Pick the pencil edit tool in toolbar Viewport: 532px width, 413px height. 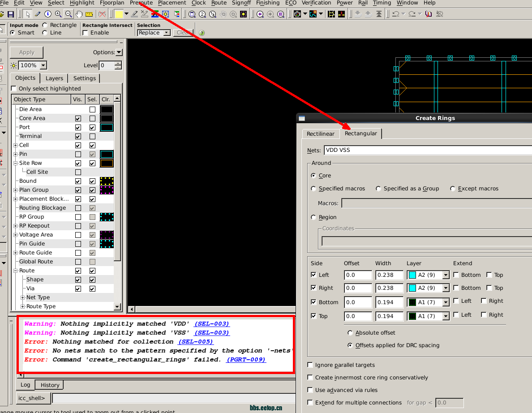point(38,14)
